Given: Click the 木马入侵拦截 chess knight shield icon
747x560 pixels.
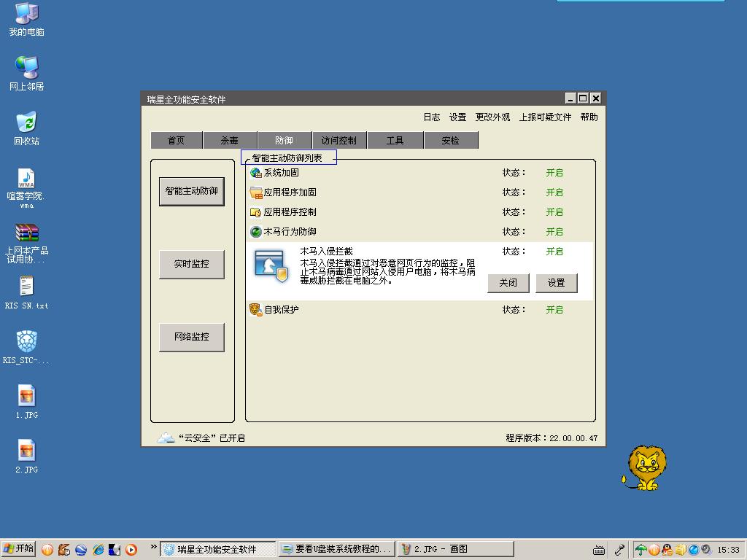Looking at the screenshot, I should tap(271, 265).
